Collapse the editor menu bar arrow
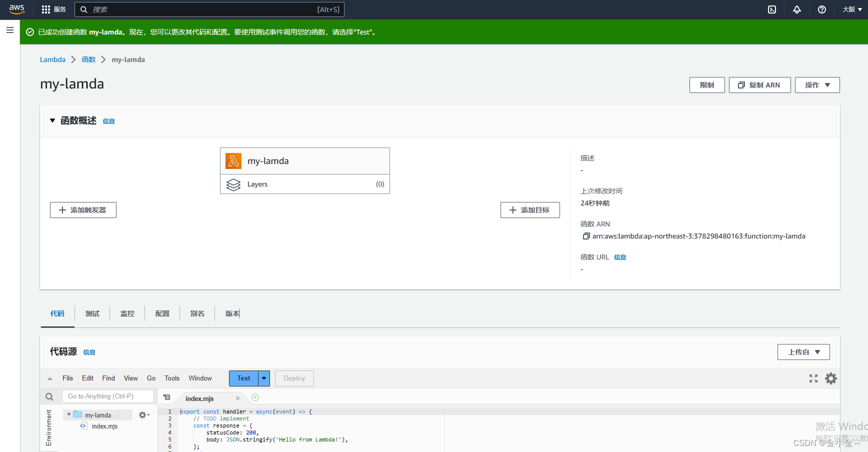 (x=50, y=378)
